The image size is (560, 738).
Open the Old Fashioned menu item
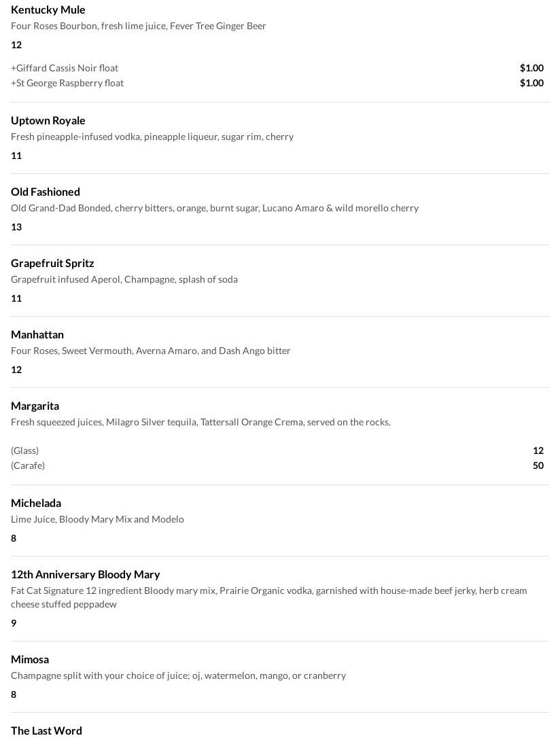pos(46,192)
